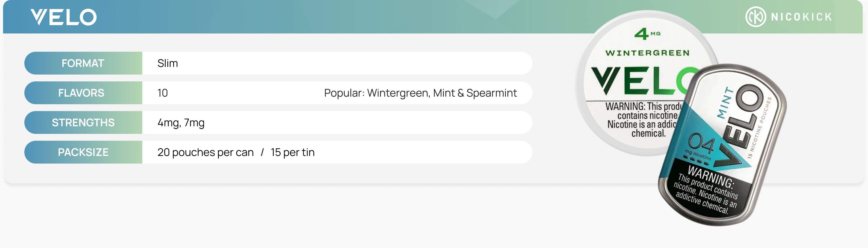868x248 pixels.
Task: Click the flavor count 10
Action: point(162,93)
